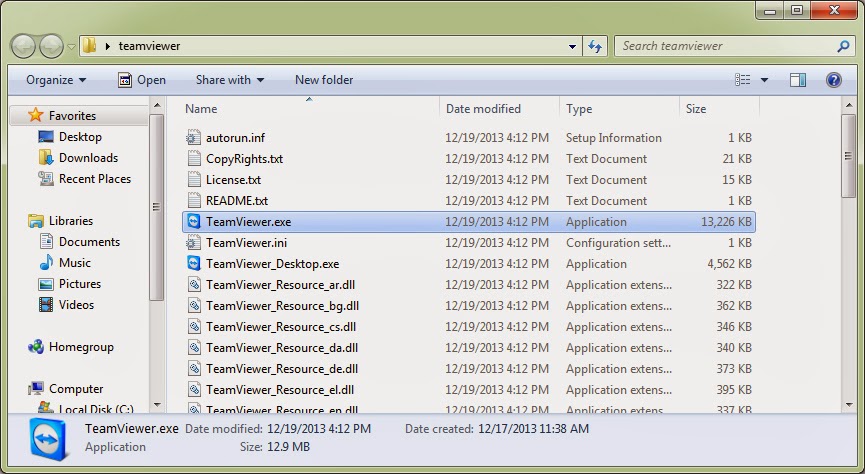The width and height of the screenshot is (865, 474).
Task: Toggle the preview pane button
Action: [798, 80]
